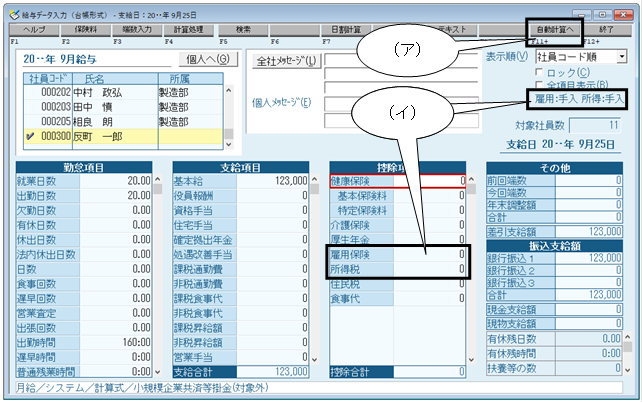Click the 役員報酬 value field
The width and height of the screenshot is (642, 403).
273,196
